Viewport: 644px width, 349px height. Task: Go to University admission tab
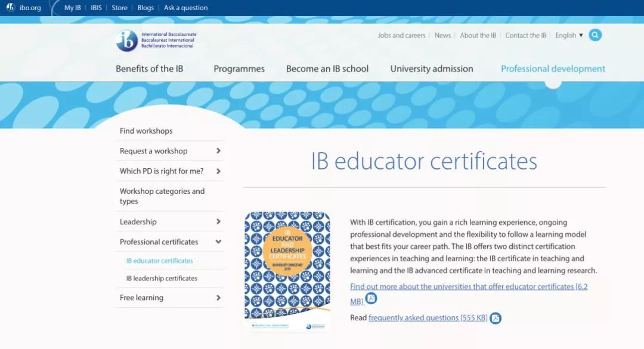pos(431,69)
